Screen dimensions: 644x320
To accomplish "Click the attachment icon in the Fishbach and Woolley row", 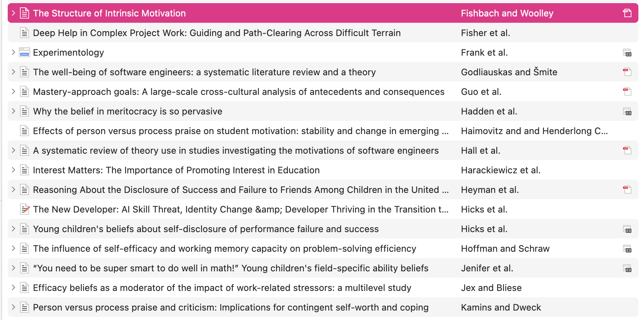I will click(x=627, y=13).
